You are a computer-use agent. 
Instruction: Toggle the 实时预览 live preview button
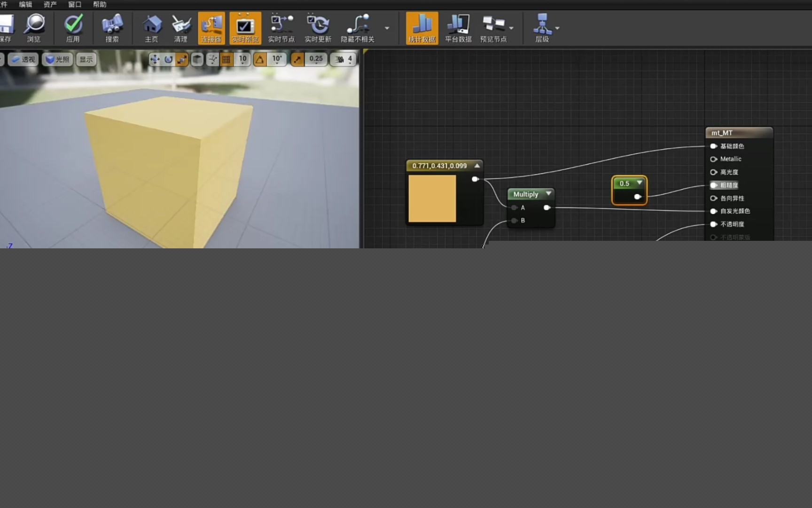tap(245, 28)
